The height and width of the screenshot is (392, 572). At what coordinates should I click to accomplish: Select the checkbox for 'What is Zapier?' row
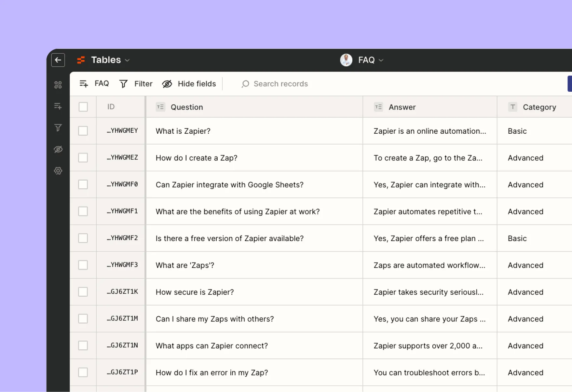(83, 131)
